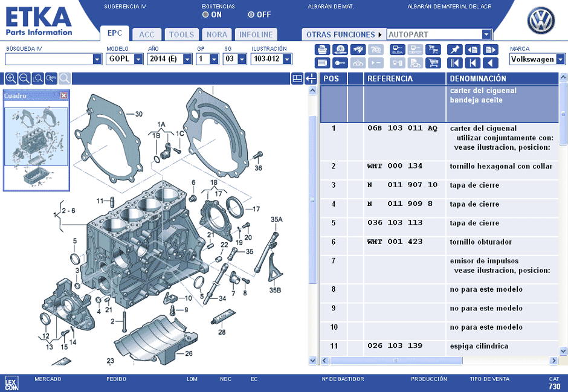Select reference 036 103 113
This screenshot has height=392, width=568.
tap(395, 223)
